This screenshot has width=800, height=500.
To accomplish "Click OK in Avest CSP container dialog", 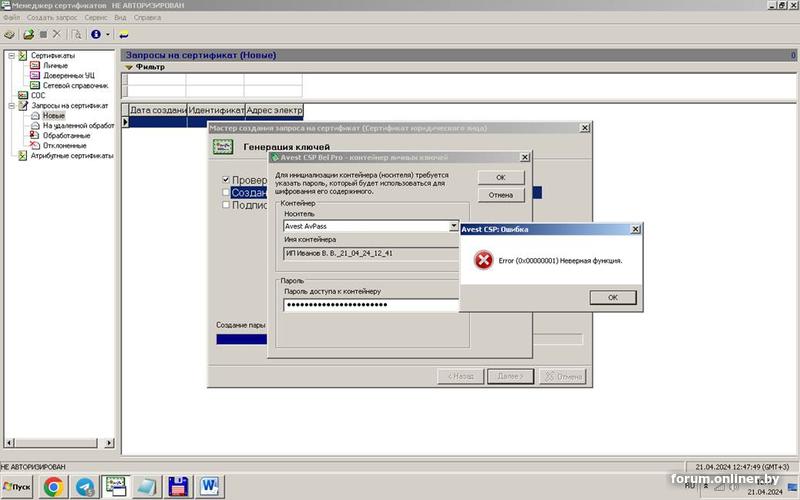I will click(501, 178).
